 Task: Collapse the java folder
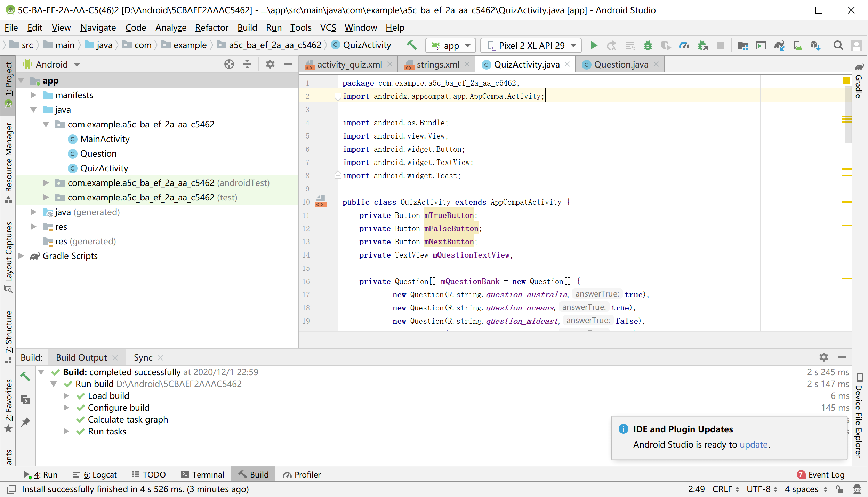33,110
